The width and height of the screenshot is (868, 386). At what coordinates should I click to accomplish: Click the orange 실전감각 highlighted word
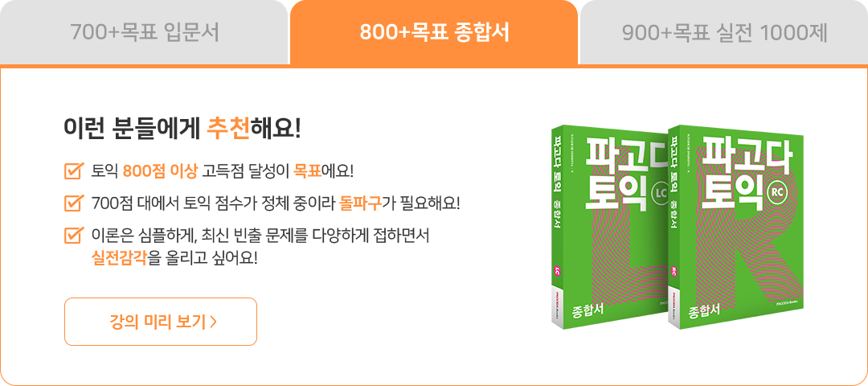[119, 258]
